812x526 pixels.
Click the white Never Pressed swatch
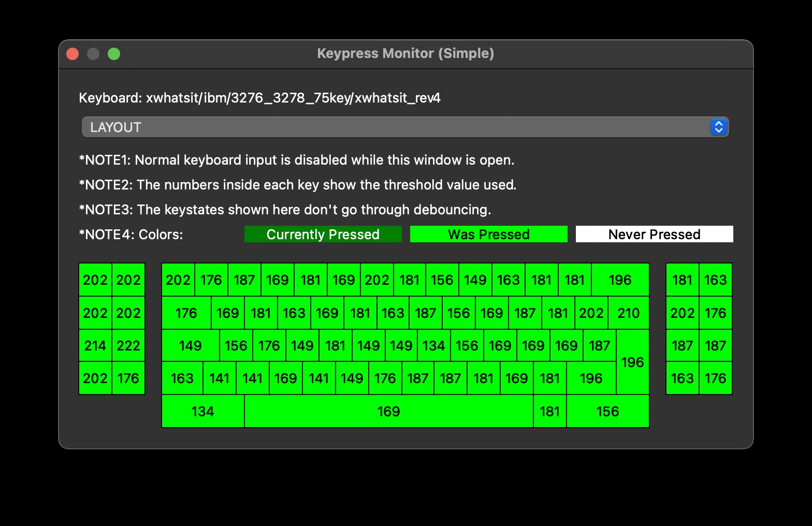[654, 234]
